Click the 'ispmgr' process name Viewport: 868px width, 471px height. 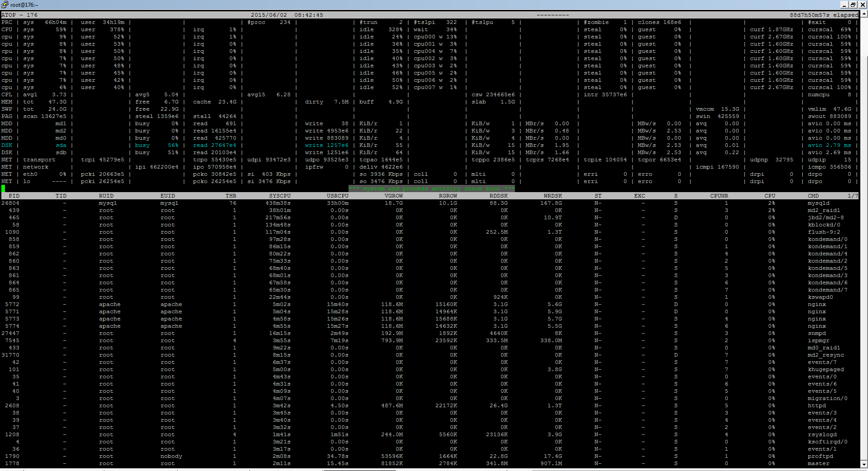click(819, 340)
